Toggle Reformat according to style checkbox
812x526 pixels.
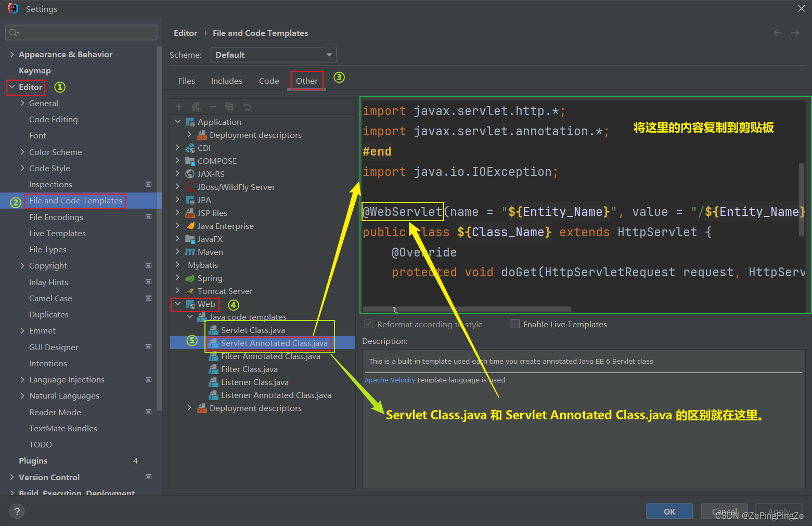pos(369,324)
